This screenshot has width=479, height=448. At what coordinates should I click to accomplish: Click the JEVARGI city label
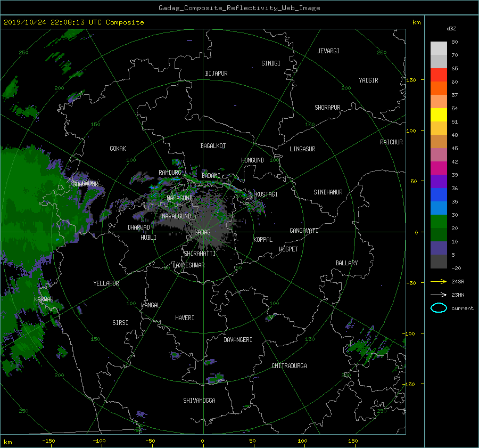328,51
